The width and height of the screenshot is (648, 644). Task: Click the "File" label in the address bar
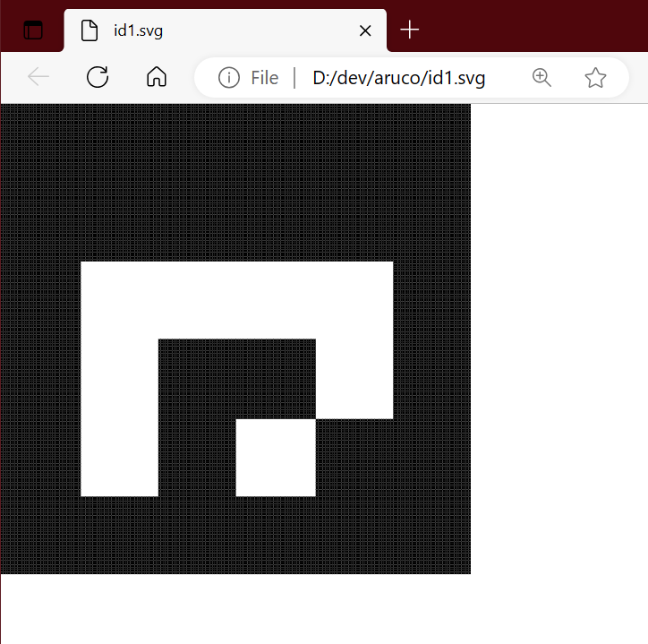click(264, 78)
